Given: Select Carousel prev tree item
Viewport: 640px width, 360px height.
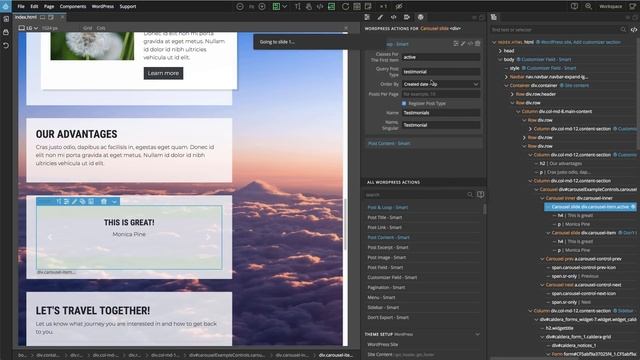Looking at the screenshot, I should 584,259.
